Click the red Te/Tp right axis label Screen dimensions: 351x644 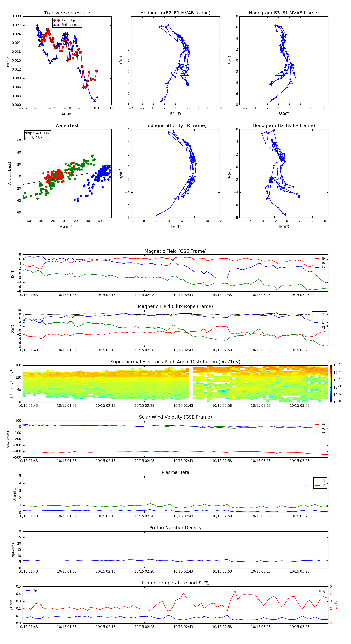[x=336, y=605]
